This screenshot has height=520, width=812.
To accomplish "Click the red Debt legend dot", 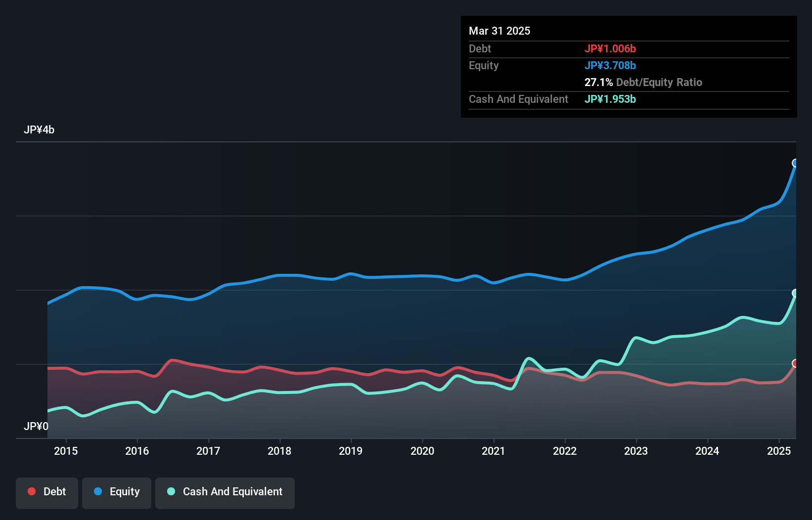I will coord(32,491).
